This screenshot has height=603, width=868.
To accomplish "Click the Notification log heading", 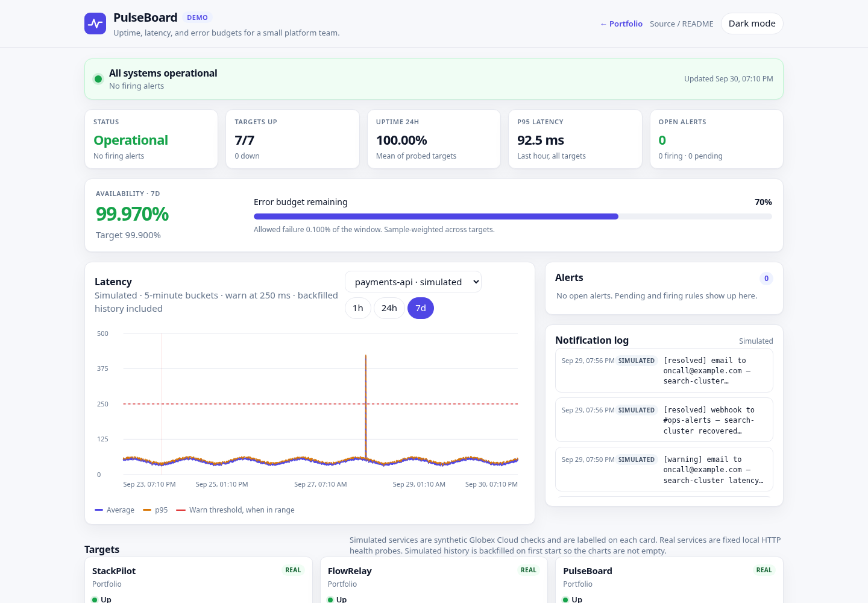I will (x=592, y=340).
